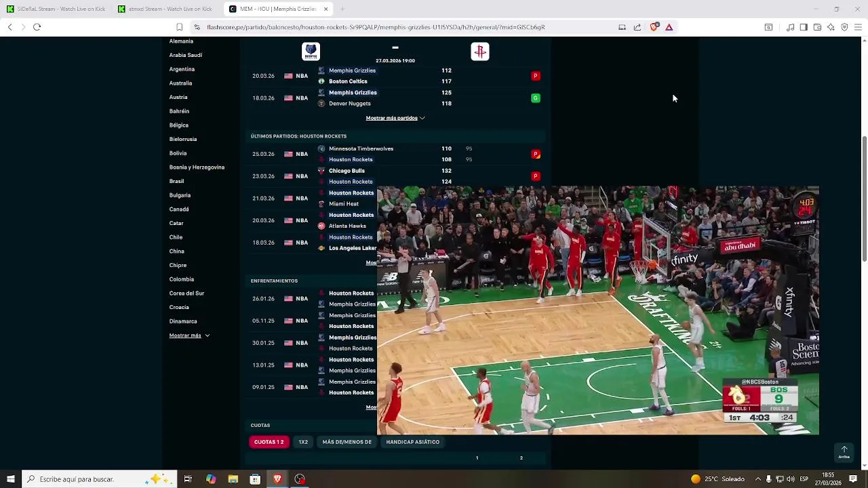868x488 pixels.
Task: Open the Brave Rewards triangle icon
Action: pos(669,27)
